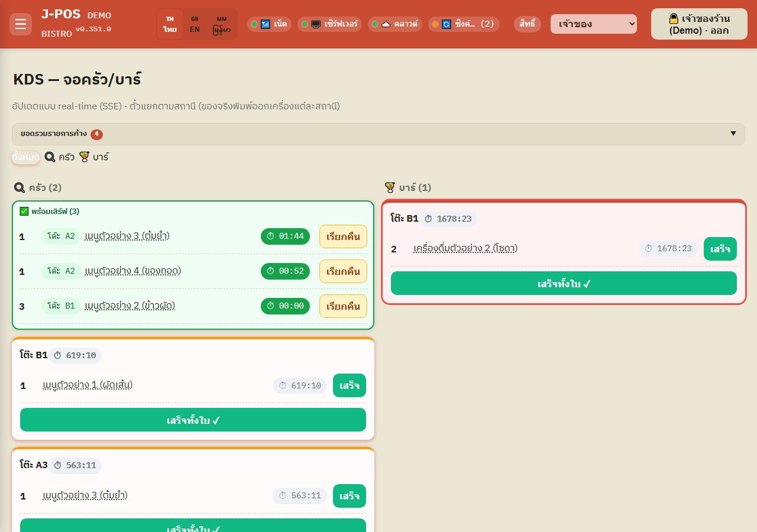Click the พร้อมเสิร์ฟ (3) checkmark icon
The width and height of the screenshot is (757, 532).
tap(24, 211)
